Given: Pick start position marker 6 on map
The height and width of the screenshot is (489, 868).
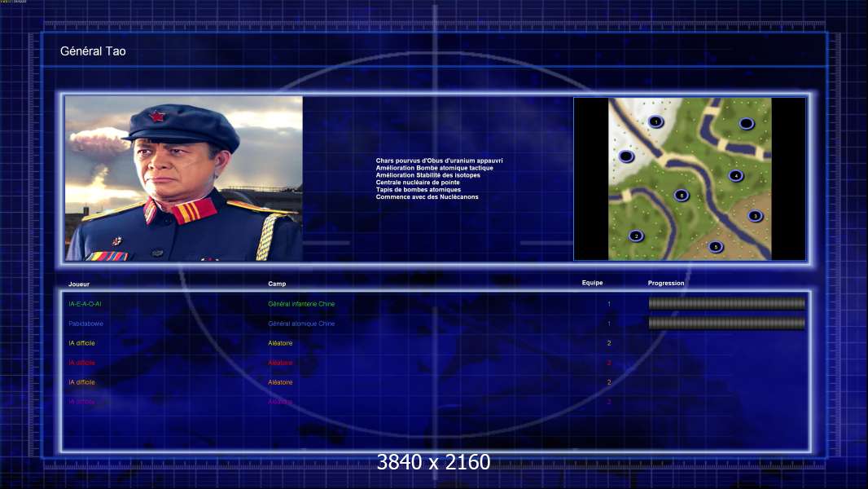Looking at the screenshot, I should pyautogui.click(x=682, y=195).
